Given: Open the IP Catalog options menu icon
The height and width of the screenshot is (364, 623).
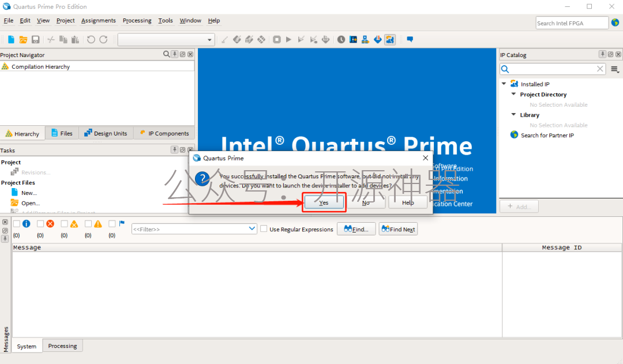Looking at the screenshot, I should click(x=615, y=69).
